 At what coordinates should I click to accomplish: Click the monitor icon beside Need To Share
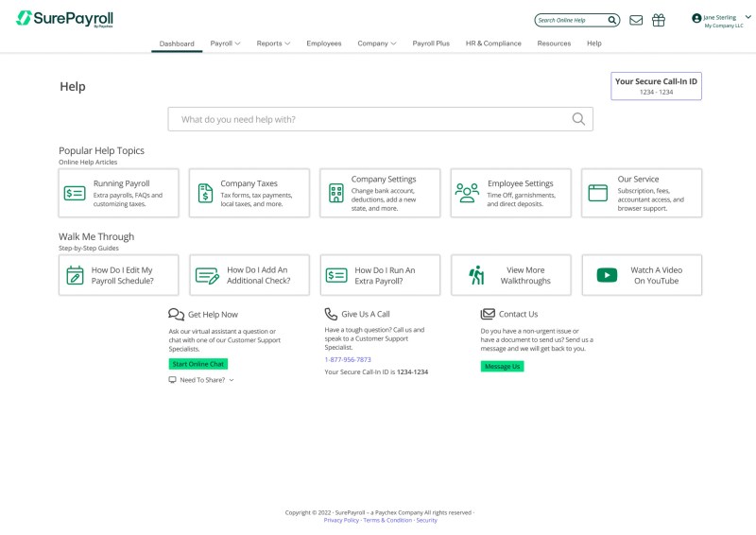click(x=172, y=380)
